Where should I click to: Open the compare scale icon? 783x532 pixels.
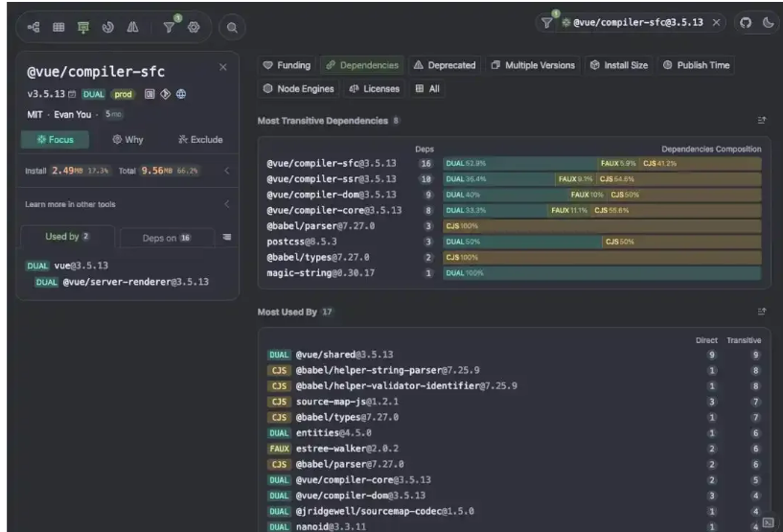pos(133,28)
